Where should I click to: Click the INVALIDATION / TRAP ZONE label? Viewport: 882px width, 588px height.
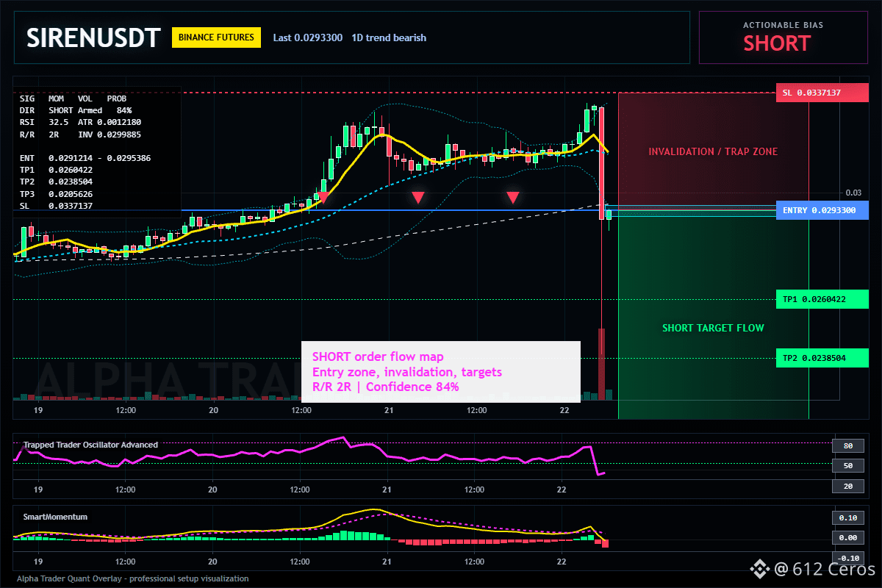pyautogui.click(x=712, y=151)
